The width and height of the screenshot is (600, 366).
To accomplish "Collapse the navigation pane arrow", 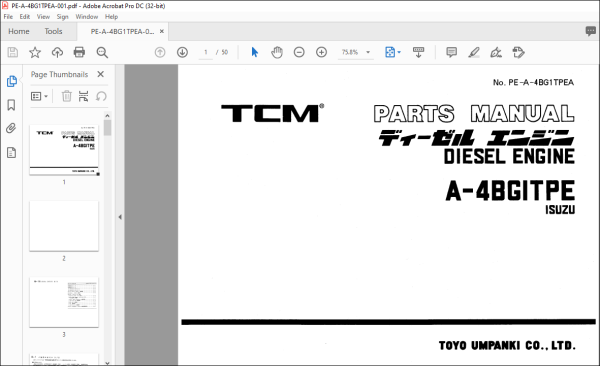I will coord(120,217).
